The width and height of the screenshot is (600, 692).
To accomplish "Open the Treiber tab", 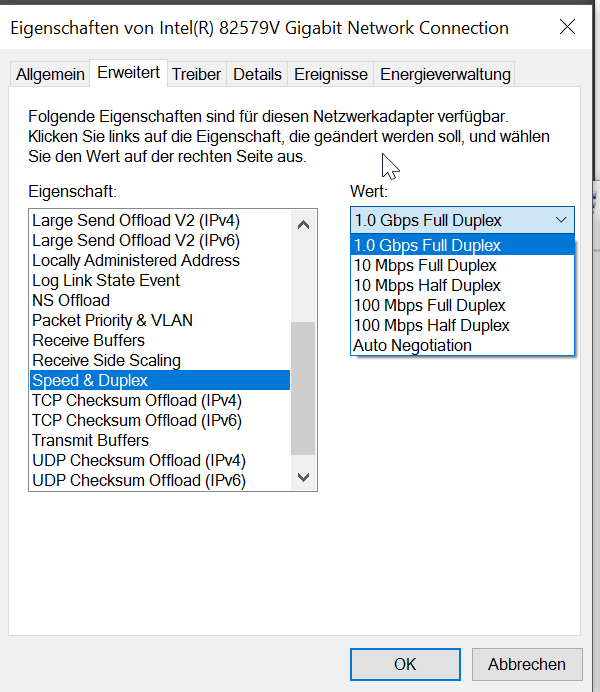I will click(196, 74).
